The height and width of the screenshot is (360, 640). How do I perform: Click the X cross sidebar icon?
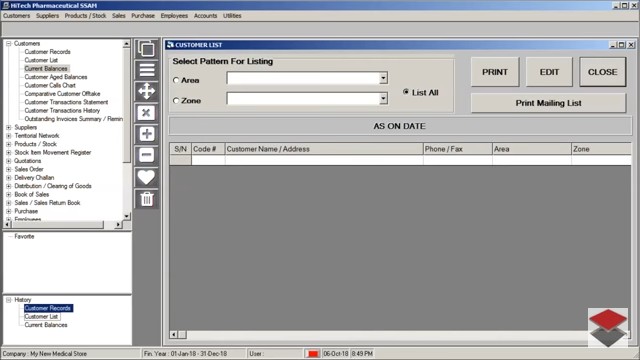pyautogui.click(x=146, y=113)
